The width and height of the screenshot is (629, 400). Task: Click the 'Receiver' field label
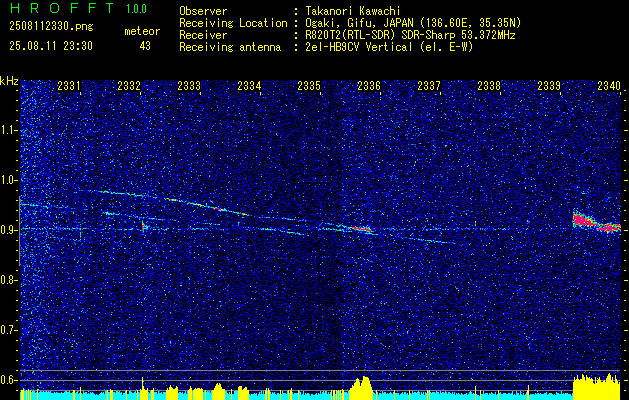203,35
